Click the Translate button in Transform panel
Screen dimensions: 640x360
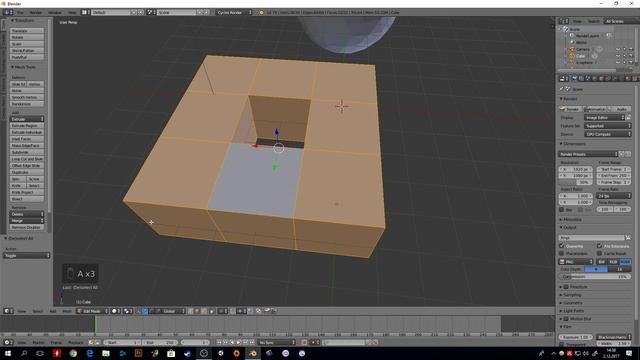(x=27, y=31)
